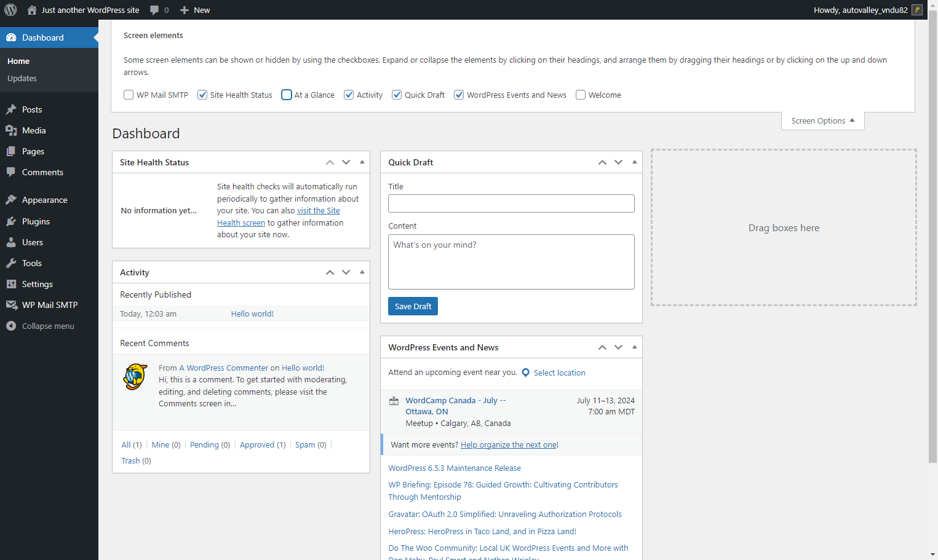Viewport: 938px width, 560px height.
Task: Click the Select location link
Action: [559, 373]
